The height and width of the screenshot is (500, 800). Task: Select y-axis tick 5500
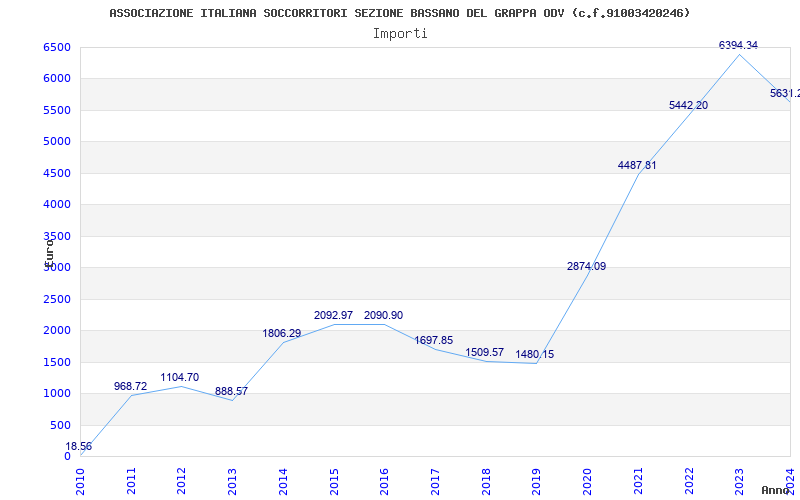(x=57, y=110)
